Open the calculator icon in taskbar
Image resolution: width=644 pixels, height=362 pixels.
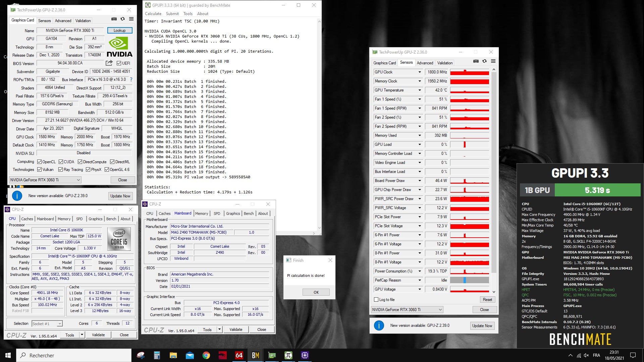click(157, 355)
